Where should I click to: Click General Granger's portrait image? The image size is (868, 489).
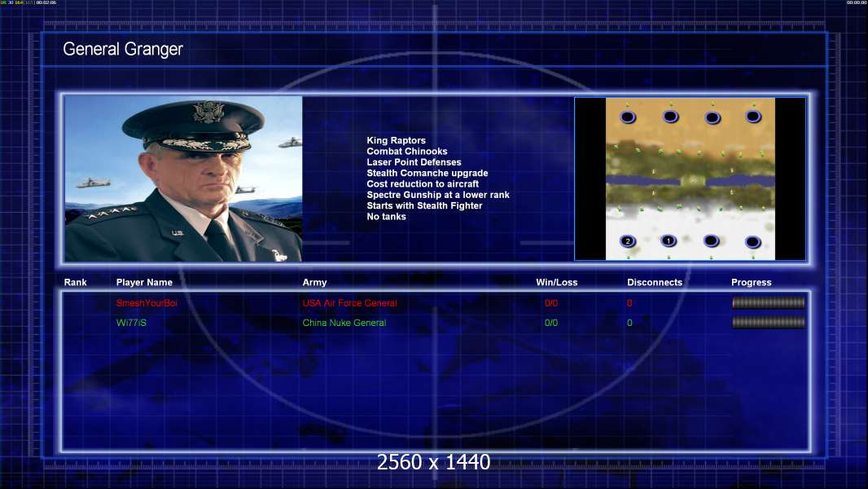pos(183,178)
